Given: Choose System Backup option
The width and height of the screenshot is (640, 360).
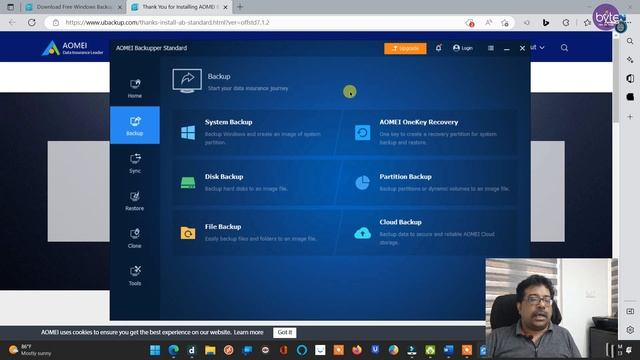Looking at the screenshot, I should coord(256,132).
